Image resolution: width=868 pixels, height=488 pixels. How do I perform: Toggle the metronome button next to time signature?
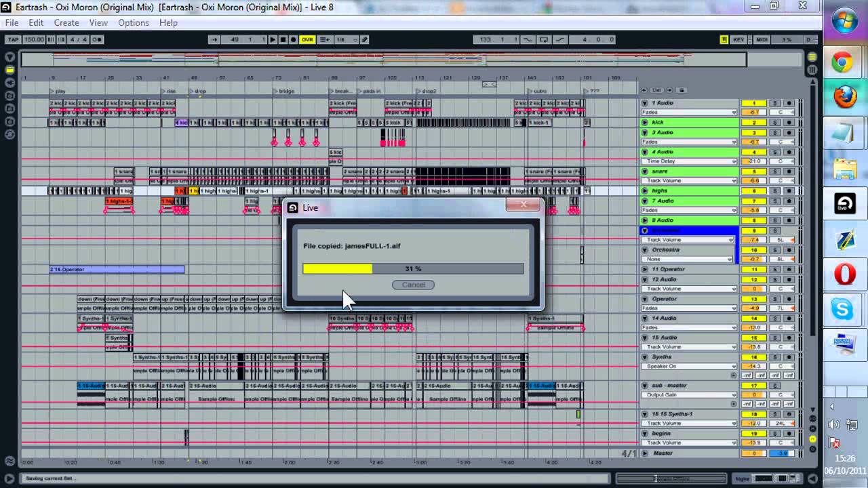(x=97, y=39)
